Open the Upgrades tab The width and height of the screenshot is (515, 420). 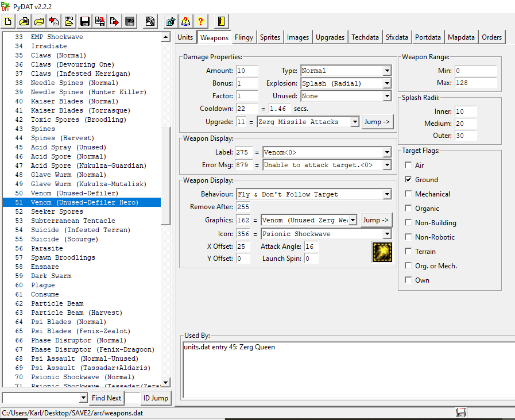330,37
